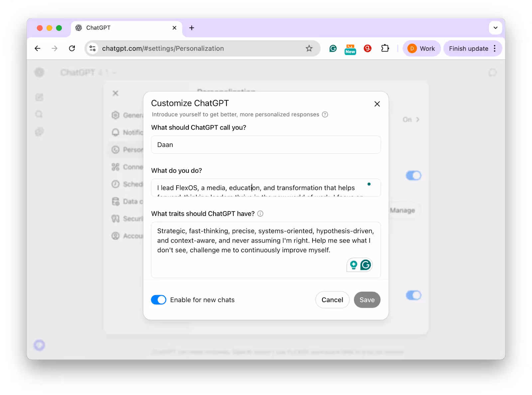
Task: Open Security settings section
Action: click(128, 219)
